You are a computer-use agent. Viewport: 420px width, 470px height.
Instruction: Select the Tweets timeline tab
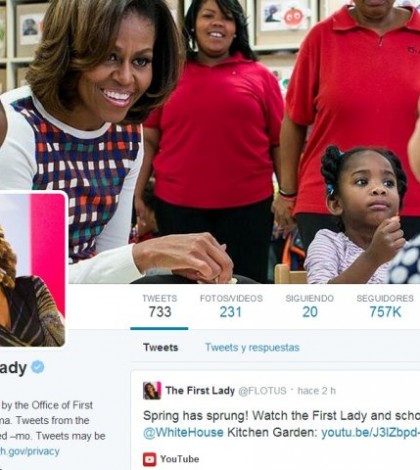click(x=161, y=347)
